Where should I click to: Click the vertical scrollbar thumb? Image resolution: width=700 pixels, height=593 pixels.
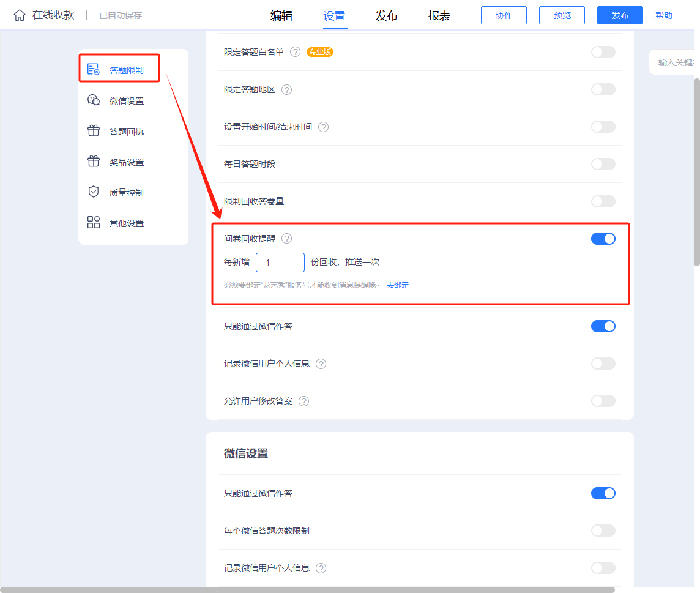[x=696, y=172]
